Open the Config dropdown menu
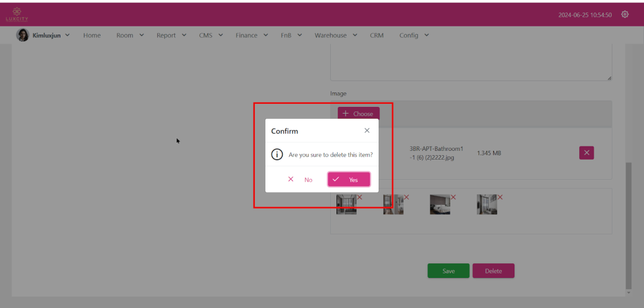The image size is (644, 308). [414, 35]
